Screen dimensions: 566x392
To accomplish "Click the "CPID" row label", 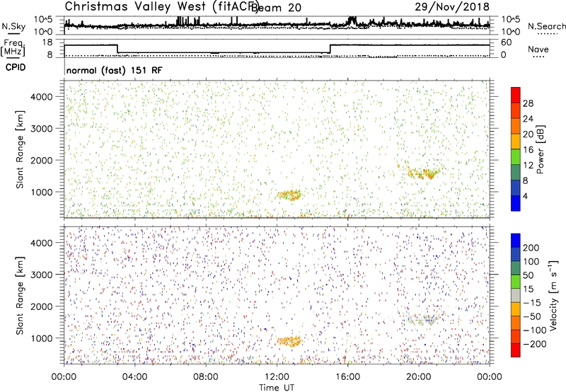I will click(x=16, y=67).
